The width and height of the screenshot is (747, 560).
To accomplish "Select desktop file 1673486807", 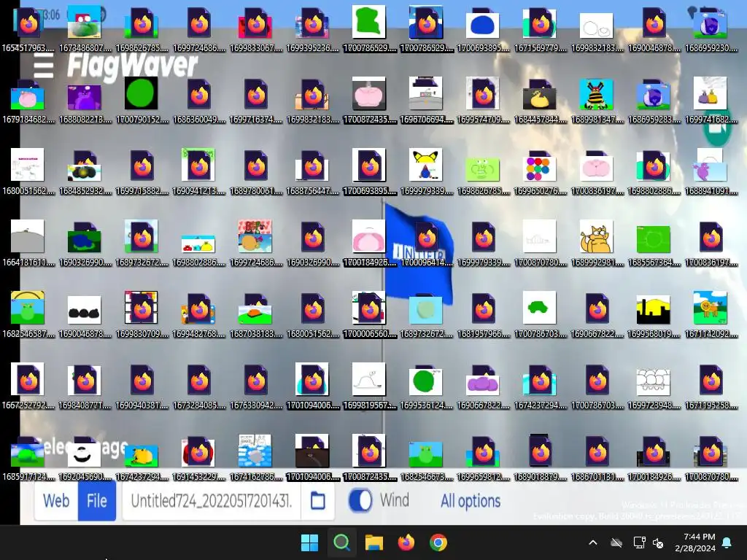I will click(85, 28).
